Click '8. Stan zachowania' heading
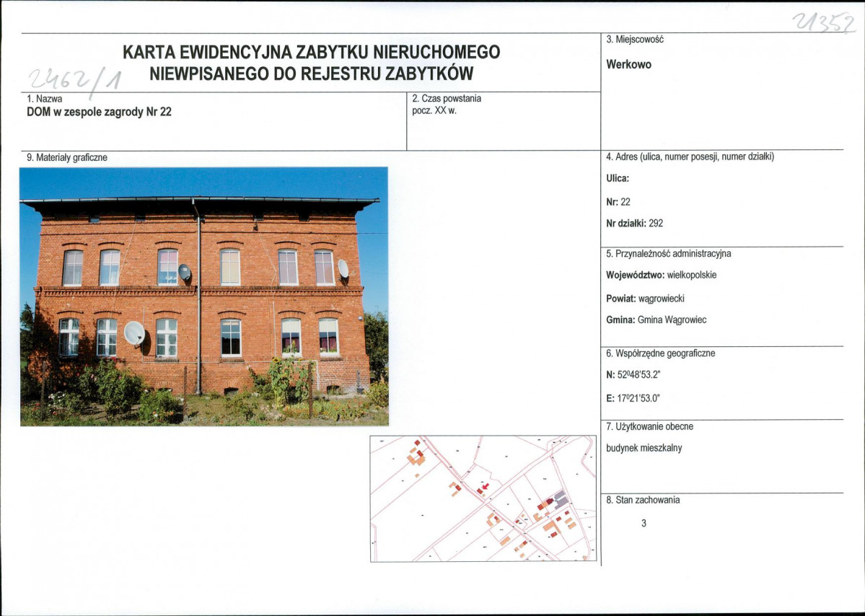The width and height of the screenshot is (865, 616). tap(643, 501)
